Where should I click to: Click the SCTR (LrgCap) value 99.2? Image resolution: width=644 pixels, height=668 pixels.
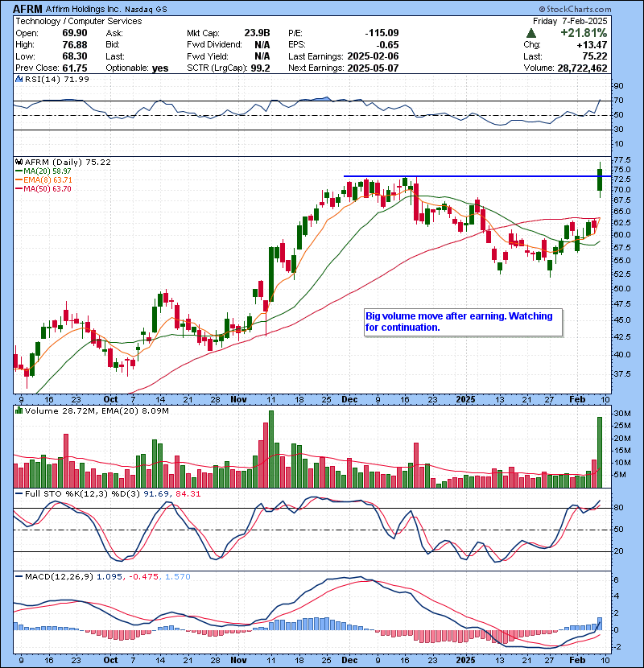[x=260, y=68]
